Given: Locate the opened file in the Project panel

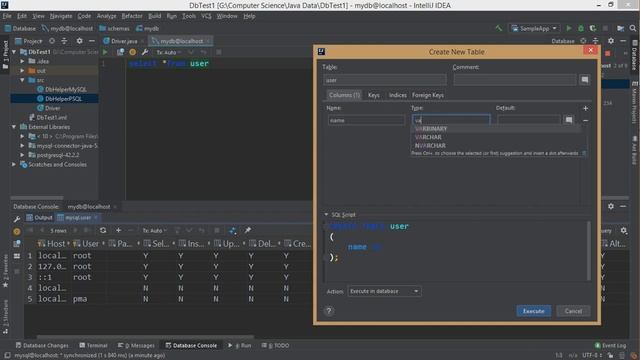Looking at the screenshot, I should point(52,41).
